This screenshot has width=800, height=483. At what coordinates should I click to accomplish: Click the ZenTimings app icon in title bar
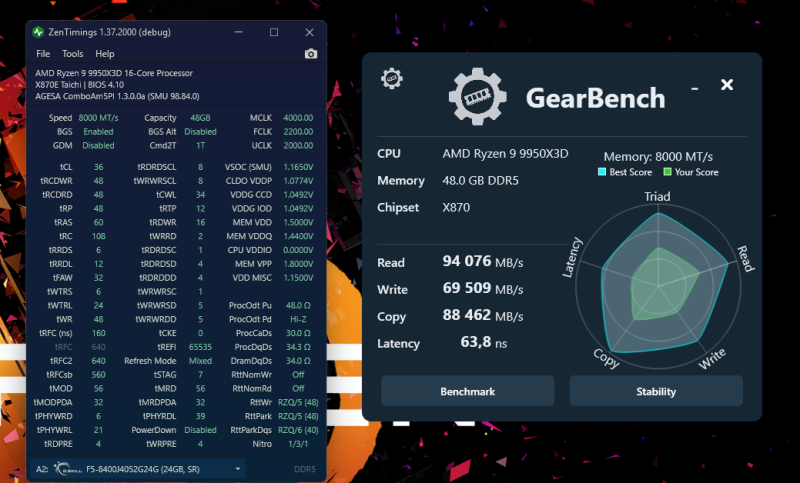(x=38, y=32)
